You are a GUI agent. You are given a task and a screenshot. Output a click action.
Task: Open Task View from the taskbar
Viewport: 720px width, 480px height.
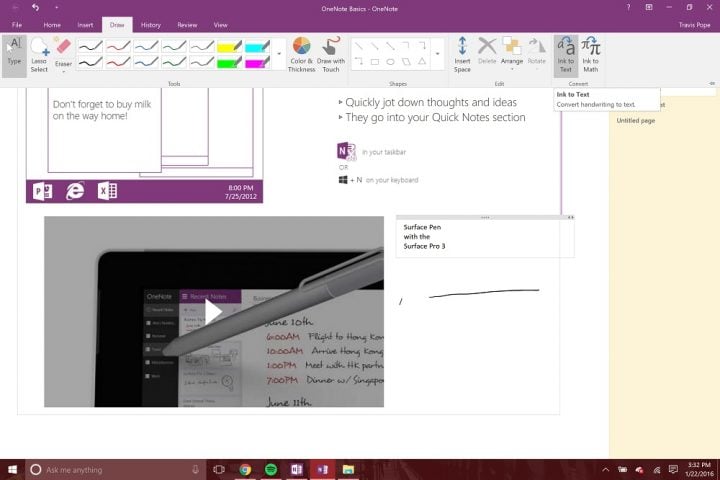pos(219,469)
